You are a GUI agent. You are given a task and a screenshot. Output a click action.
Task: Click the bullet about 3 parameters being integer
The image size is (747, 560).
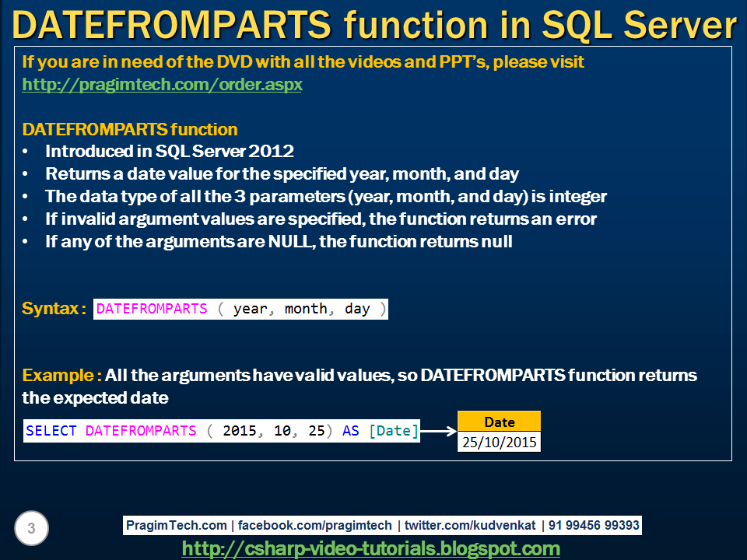coord(326,196)
